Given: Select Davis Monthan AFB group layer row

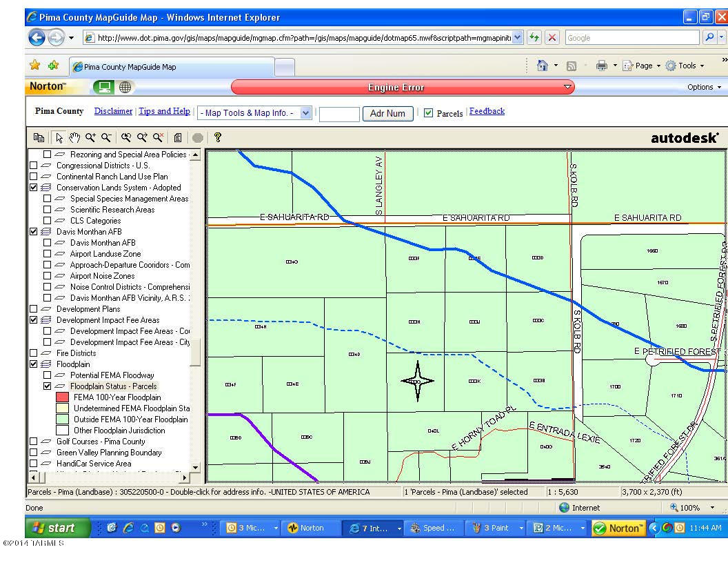Looking at the screenshot, I should [x=89, y=232].
